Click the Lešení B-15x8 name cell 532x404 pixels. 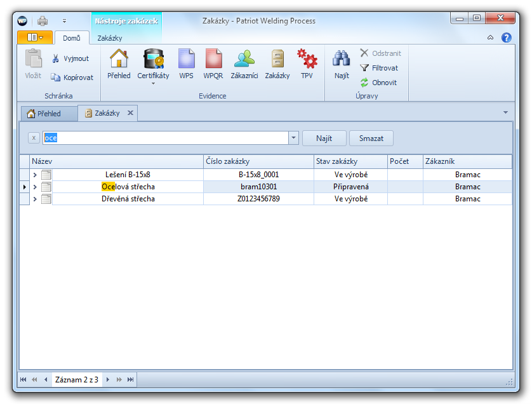[128, 175]
